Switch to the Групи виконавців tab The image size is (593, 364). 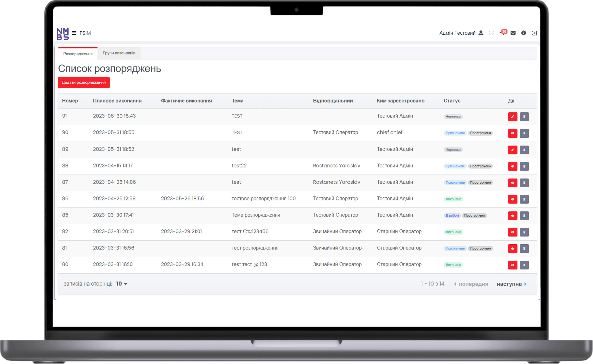119,53
